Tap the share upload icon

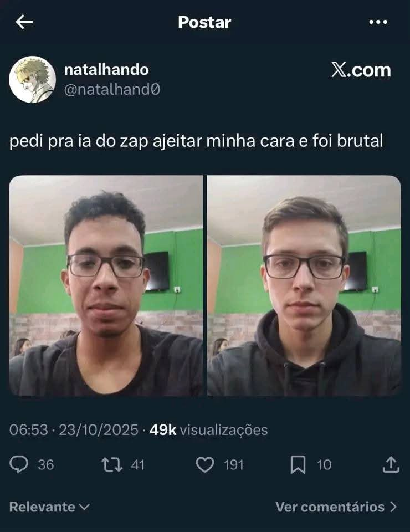(391, 464)
